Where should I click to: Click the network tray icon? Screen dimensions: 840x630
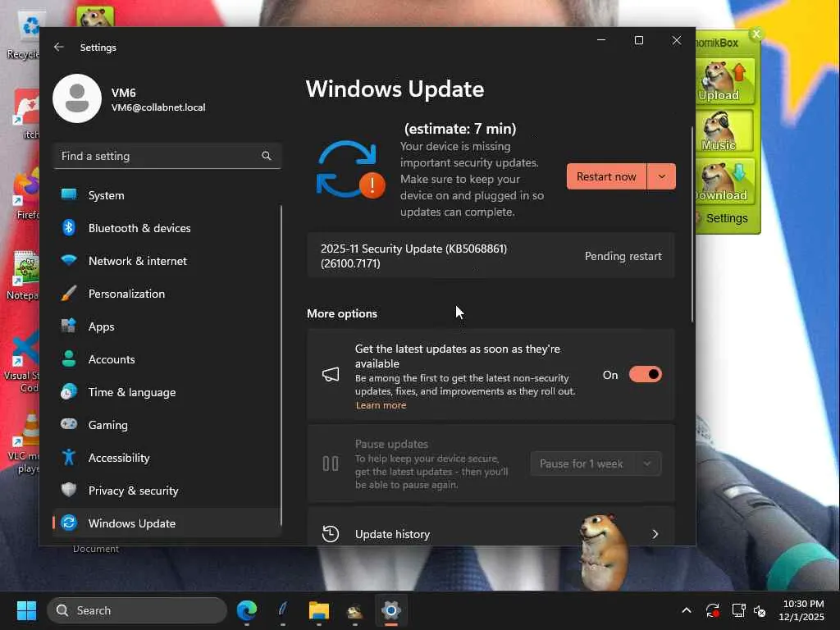pyautogui.click(x=739, y=610)
